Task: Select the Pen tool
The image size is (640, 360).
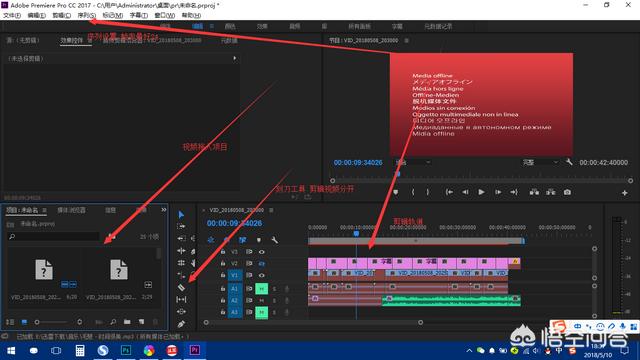Action: tap(181, 324)
